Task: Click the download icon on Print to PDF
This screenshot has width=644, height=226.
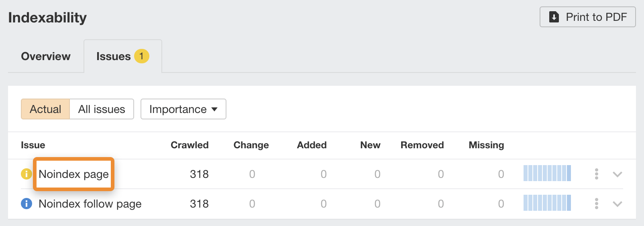Action: pos(554,17)
